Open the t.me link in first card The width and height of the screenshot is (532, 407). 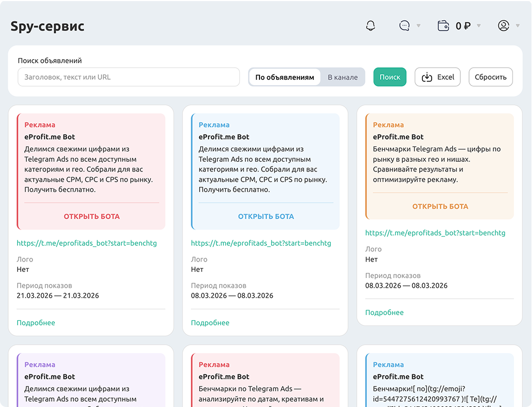tap(87, 243)
